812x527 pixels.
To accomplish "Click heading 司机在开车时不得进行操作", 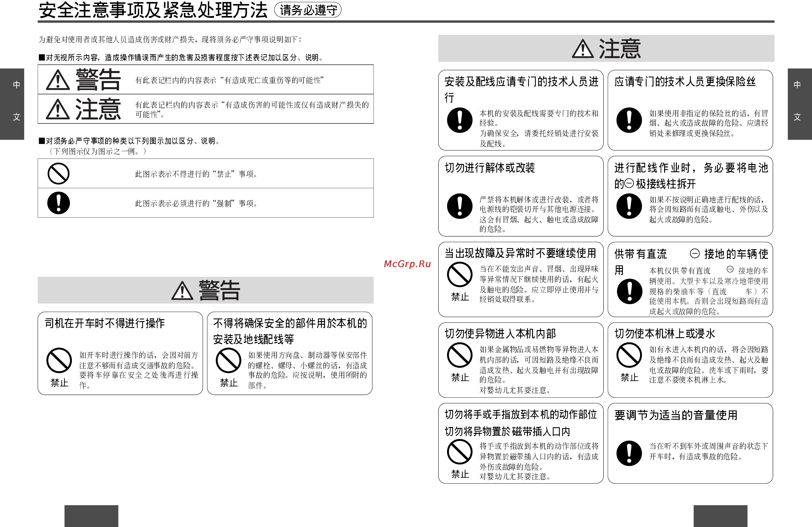I will [105, 323].
